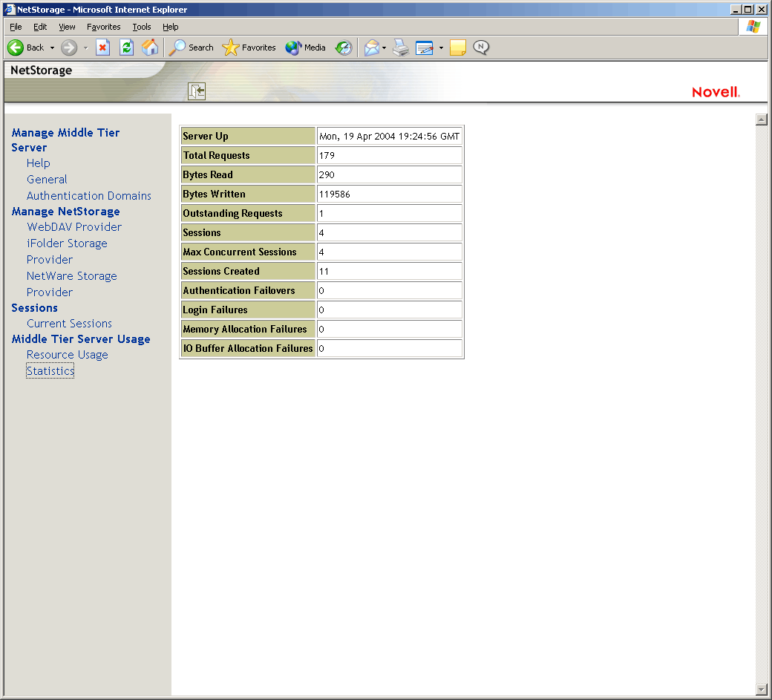This screenshot has height=700, width=772.
Task: Click the Stop loading icon
Action: (x=103, y=48)
